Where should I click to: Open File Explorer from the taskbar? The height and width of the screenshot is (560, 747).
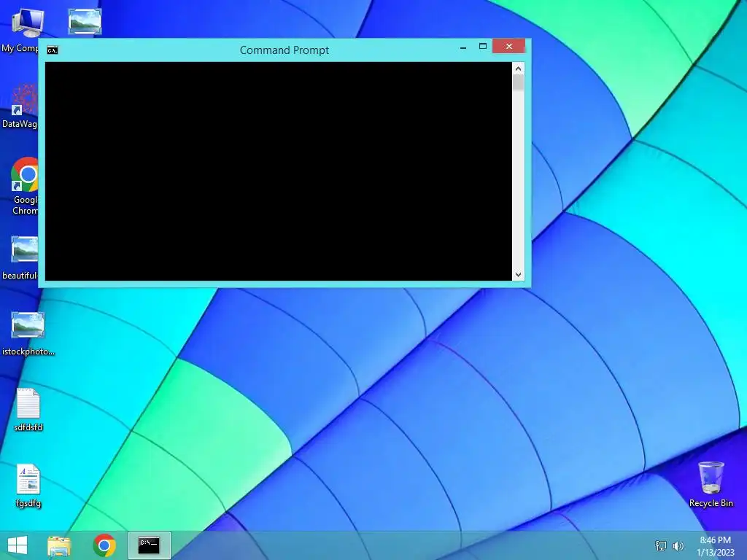coord(59,545)
